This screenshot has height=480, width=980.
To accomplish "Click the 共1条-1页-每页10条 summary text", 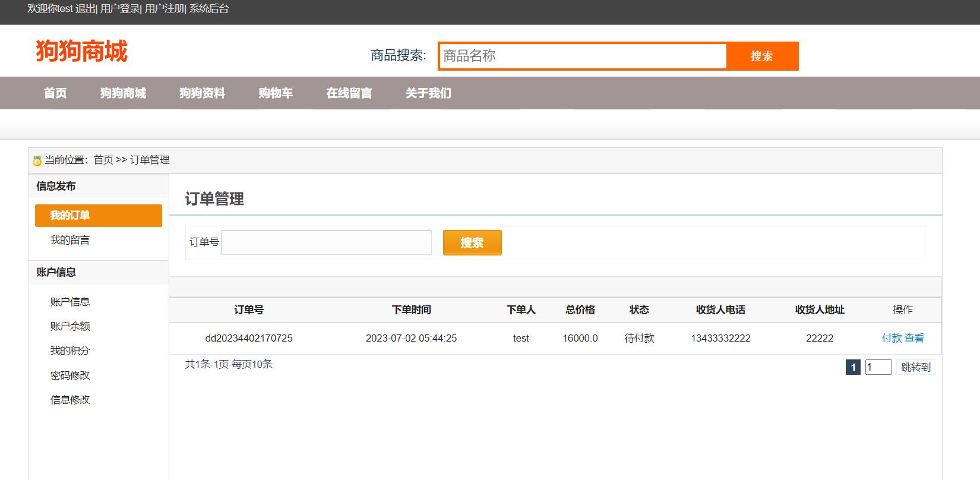I will click(x=229, y=364).
